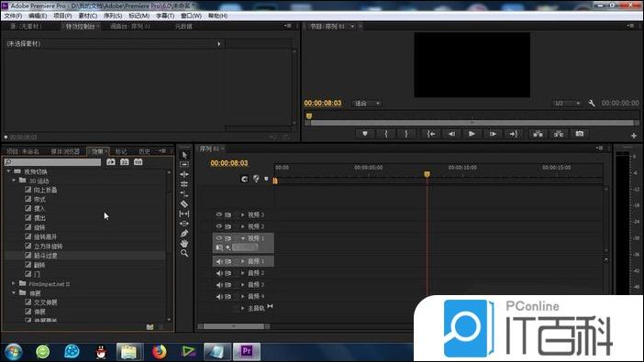Click Program monitor playhead marker
This screenshot has width=644, height=362.
(x=309, y=116)
